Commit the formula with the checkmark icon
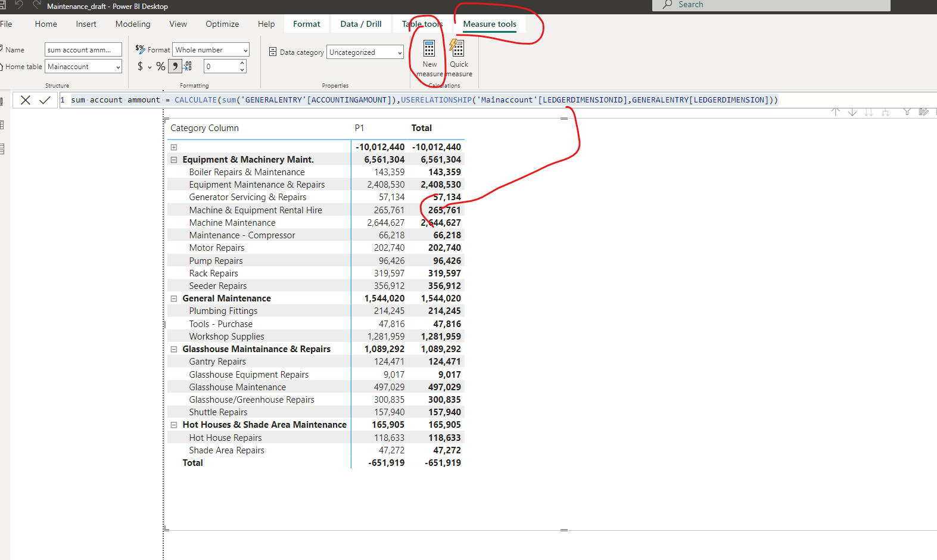 coord(45,100)
